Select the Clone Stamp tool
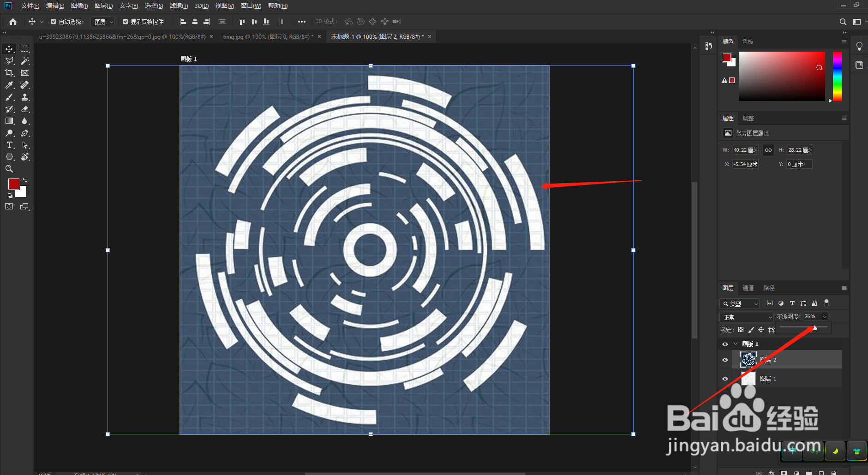868x475 pixels. (25, 97)
